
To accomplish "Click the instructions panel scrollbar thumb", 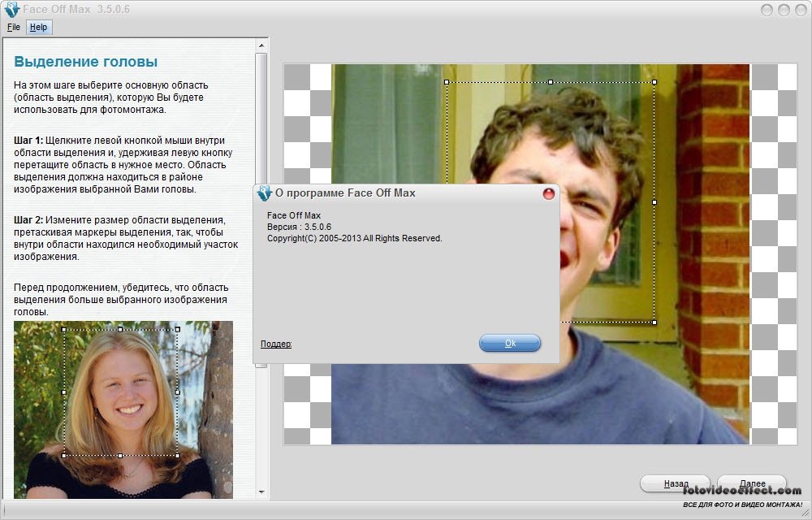I will 261,210.
